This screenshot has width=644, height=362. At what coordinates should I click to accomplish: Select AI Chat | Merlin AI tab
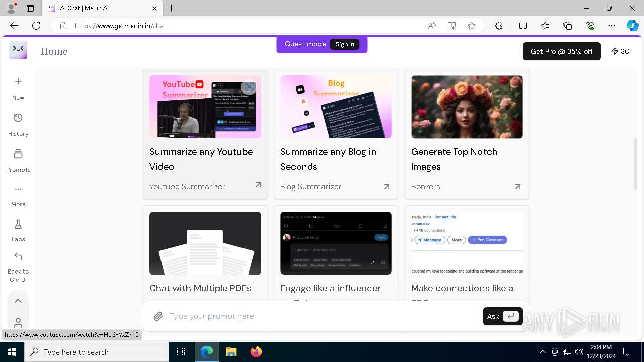point(102,8)
